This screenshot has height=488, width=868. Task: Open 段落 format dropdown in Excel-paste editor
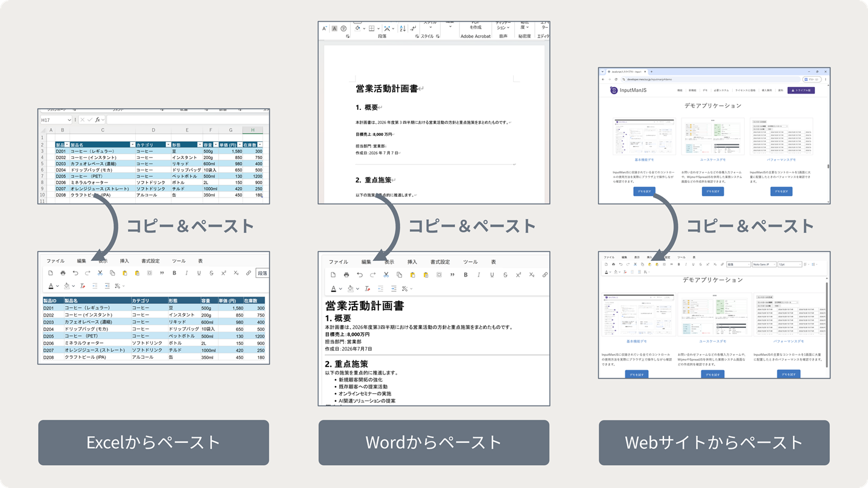[263, 273]
